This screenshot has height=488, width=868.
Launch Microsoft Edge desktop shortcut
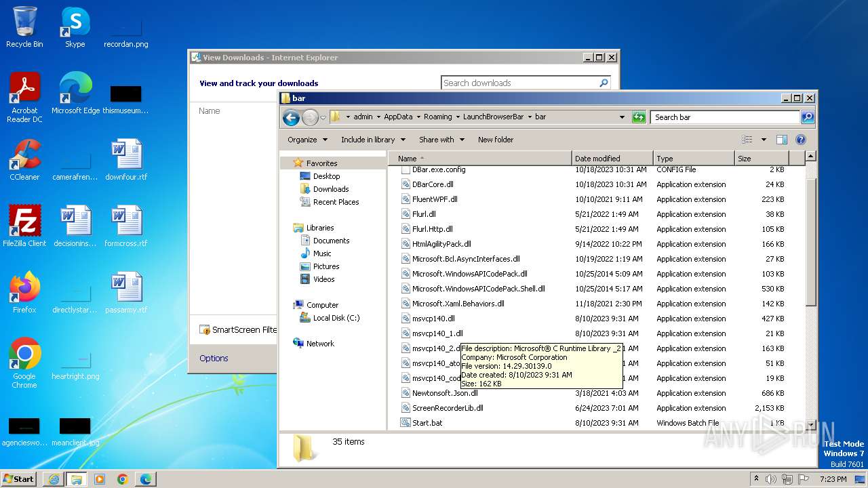click(x=75, y=93)
